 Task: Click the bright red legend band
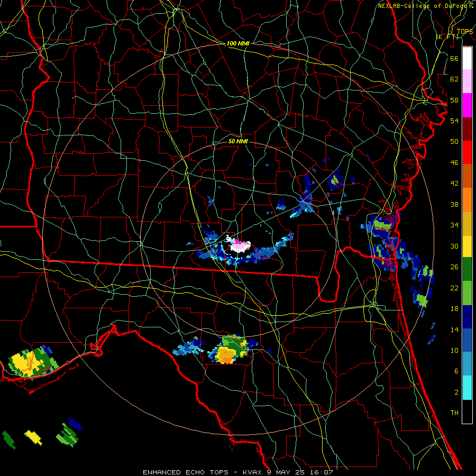pos(467,152)
